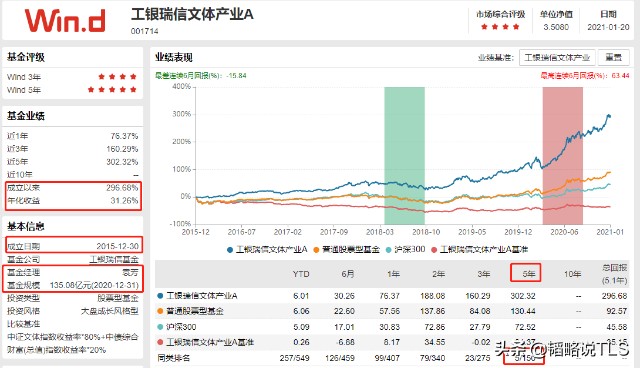640x368 pixels.
Task: Click the 同类排名 3年 cell 23/275
Action: 477,358
